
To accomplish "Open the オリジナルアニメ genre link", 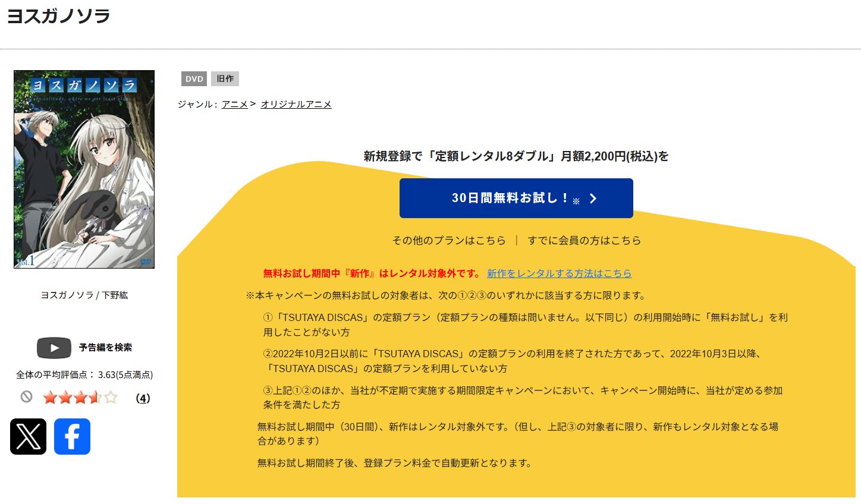I will [x=296, y=103].
